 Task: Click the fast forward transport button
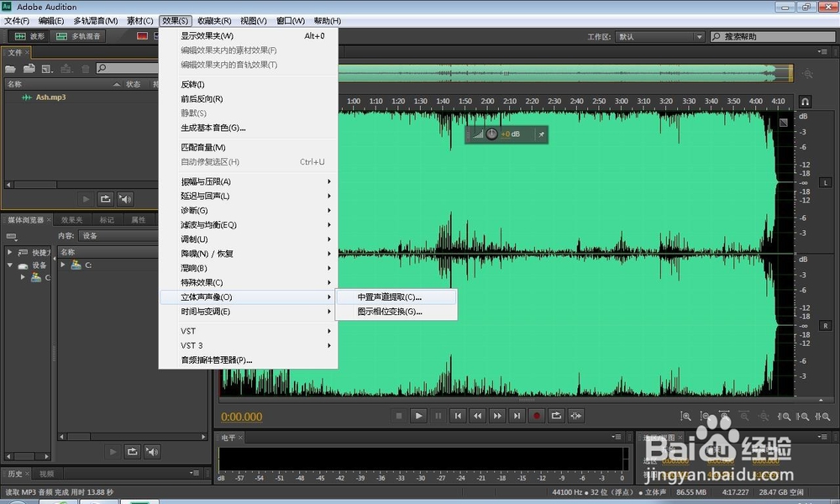[497, 416]
